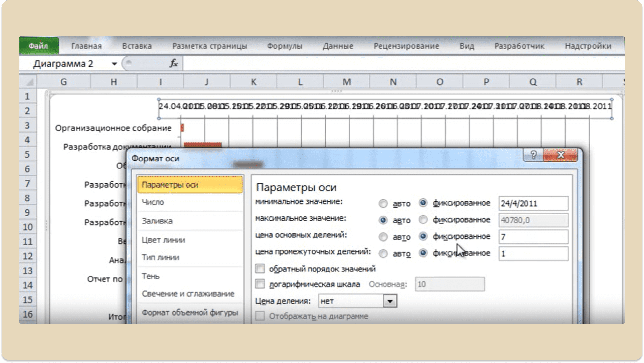This screenshot has width=644, height=363.
Task: Select фиксированное for минимальное значение
Action: tap(423, 203)
